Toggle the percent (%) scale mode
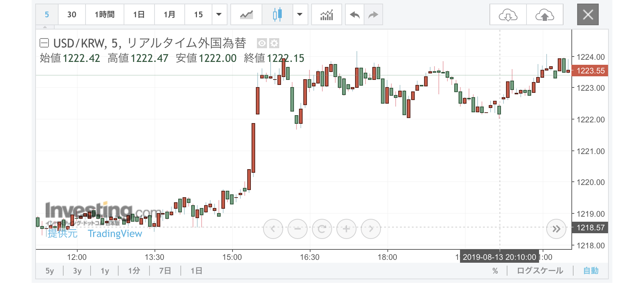644x298 pixels. (x=495, y=271)
